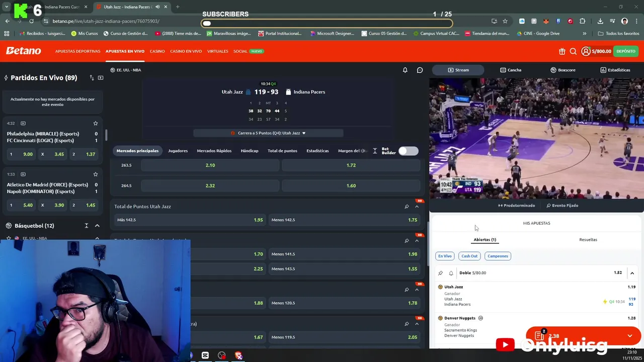Open the CINE - Google Drive bookmark

coord(537,34)
